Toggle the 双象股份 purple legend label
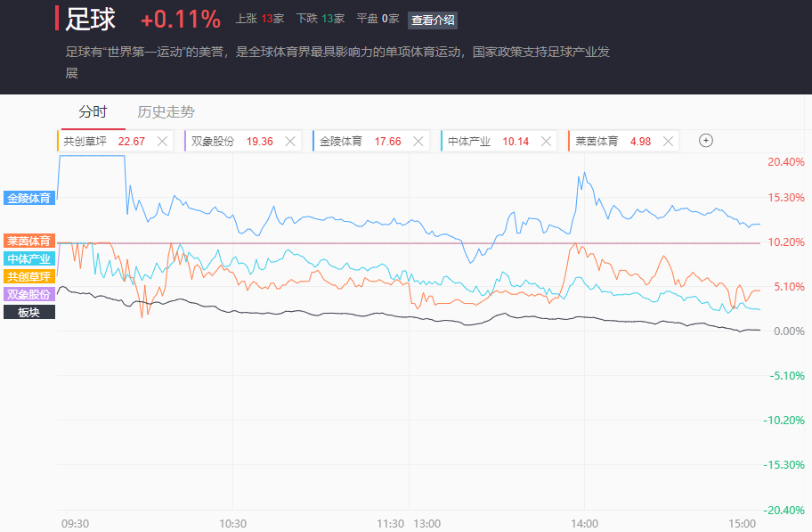 (x=29, y=294)
